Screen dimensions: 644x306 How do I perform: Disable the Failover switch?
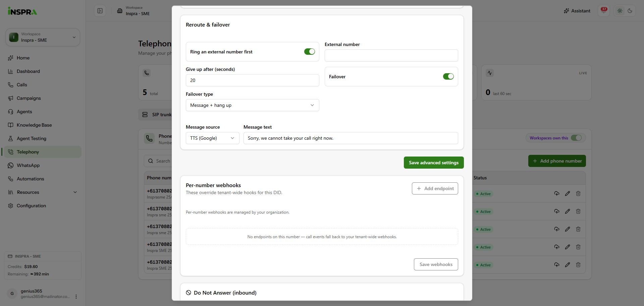(x=448, y=77)
